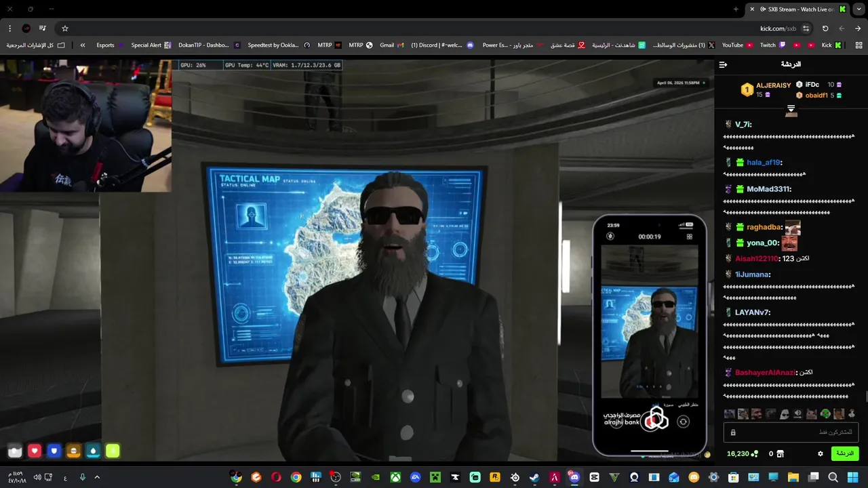Open Google Chrome from the taskbar
The height and width of the screenshot is (488, 868).
[296, 477]
